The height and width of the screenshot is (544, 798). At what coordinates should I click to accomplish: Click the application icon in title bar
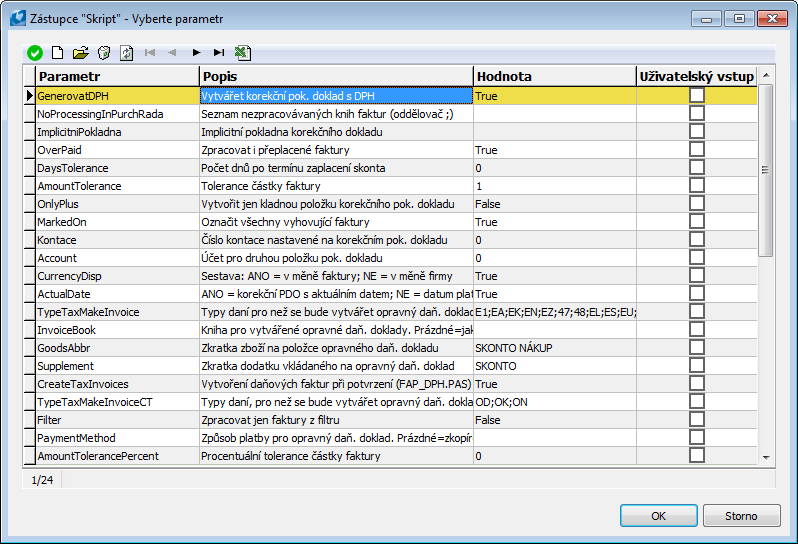point(18,18)
